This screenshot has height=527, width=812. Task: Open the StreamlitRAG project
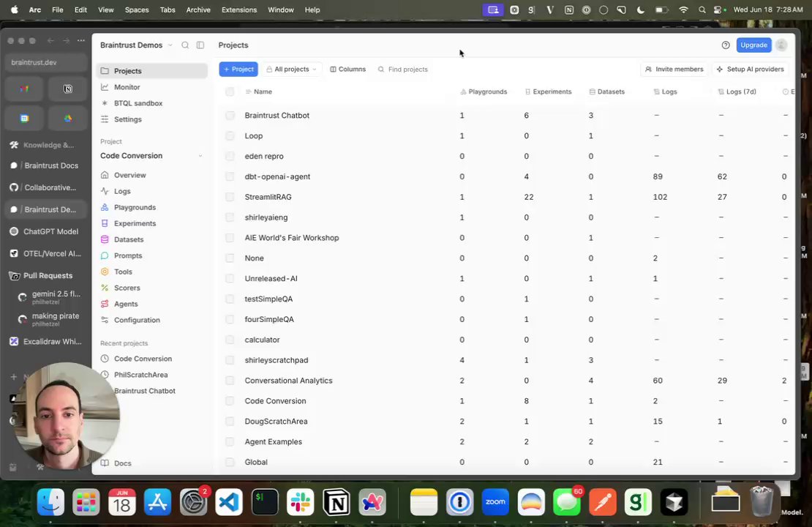[x=268, y=197]
